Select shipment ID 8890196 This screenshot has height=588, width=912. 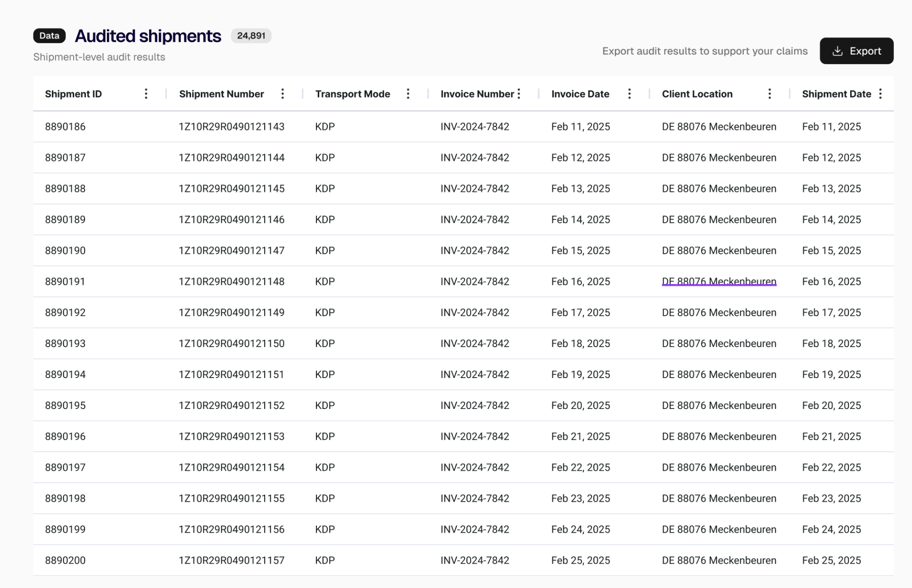pos(66,436)
